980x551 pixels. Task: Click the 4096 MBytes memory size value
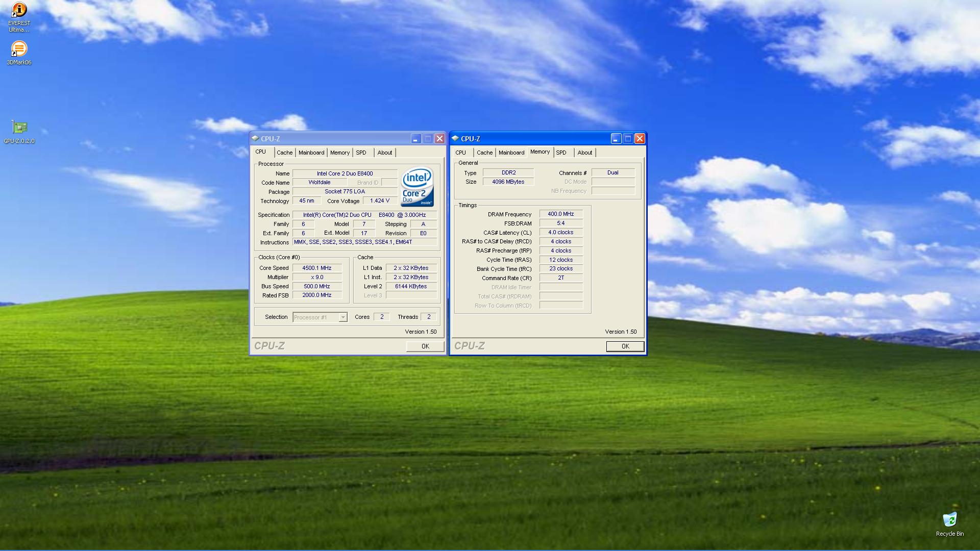(x=508, y=182)
